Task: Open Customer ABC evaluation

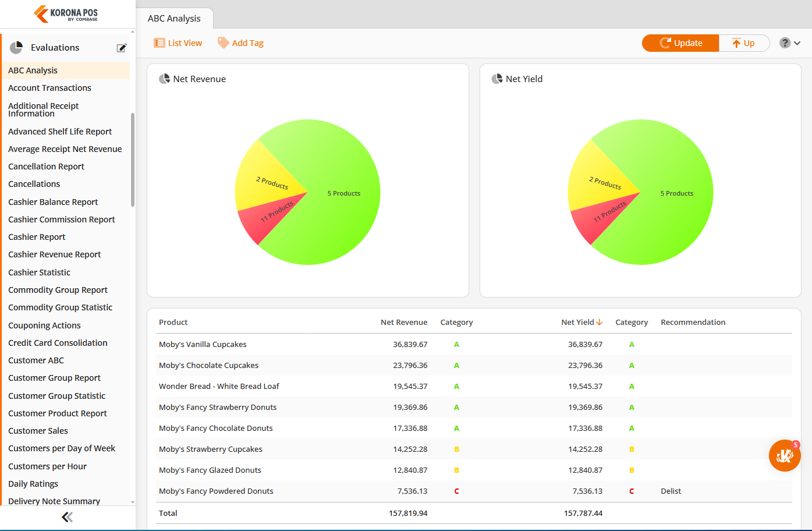Action: 36,360
